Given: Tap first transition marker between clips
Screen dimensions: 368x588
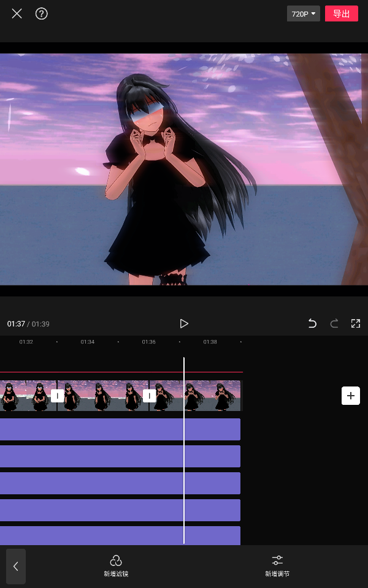Looking at the screenshot, I should (x=57, y=396).
